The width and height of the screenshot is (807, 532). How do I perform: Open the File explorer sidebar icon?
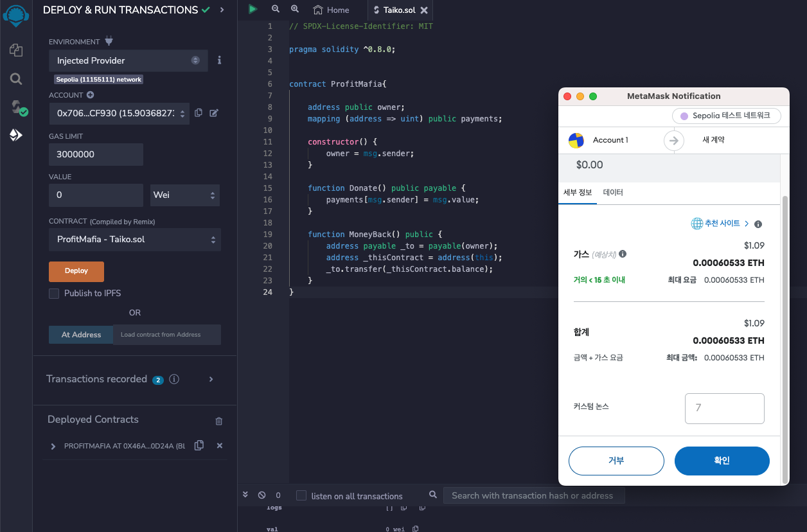coord(16,49)
